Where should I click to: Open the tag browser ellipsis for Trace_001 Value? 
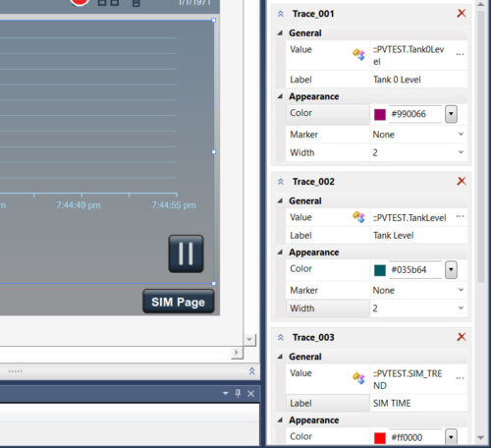(460, 54)
